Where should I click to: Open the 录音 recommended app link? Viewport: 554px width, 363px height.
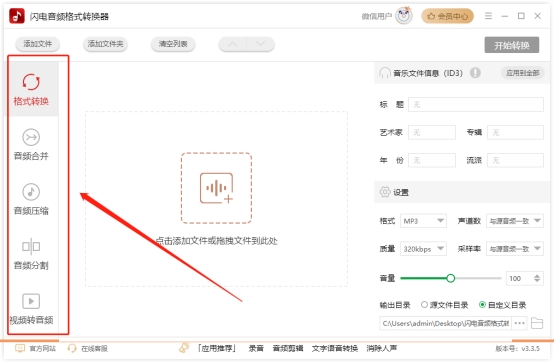pos(256,348)
